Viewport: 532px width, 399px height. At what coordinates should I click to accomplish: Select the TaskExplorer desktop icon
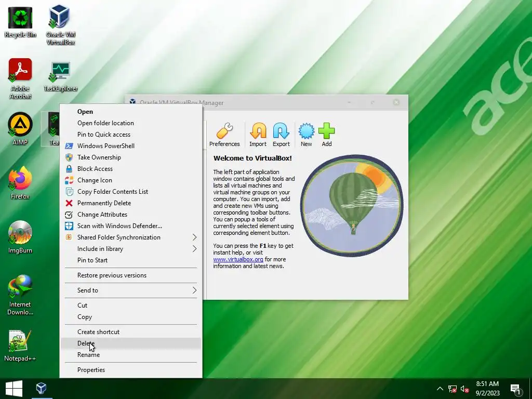click(60, 76)
